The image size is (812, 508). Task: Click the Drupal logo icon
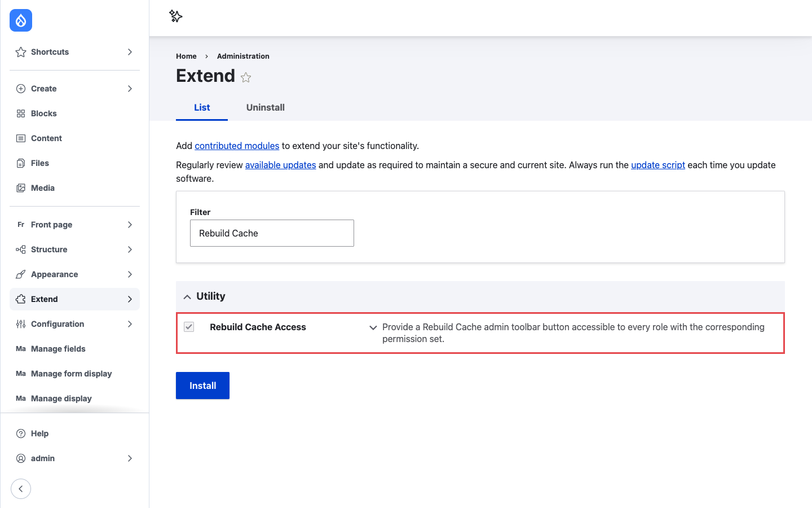(21, 20)
